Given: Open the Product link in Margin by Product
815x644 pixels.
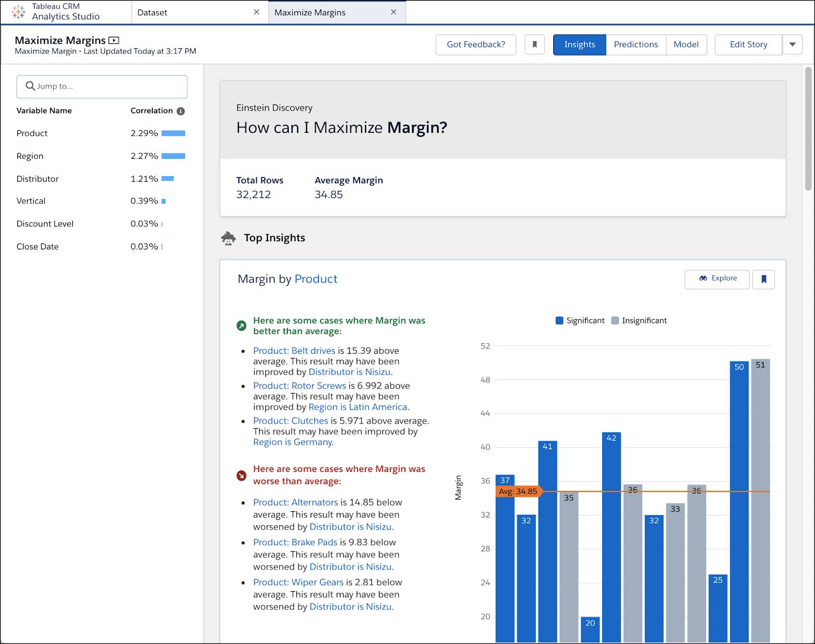Looking at the screenshot, I should pyautogui.click(x=316, y=279).
